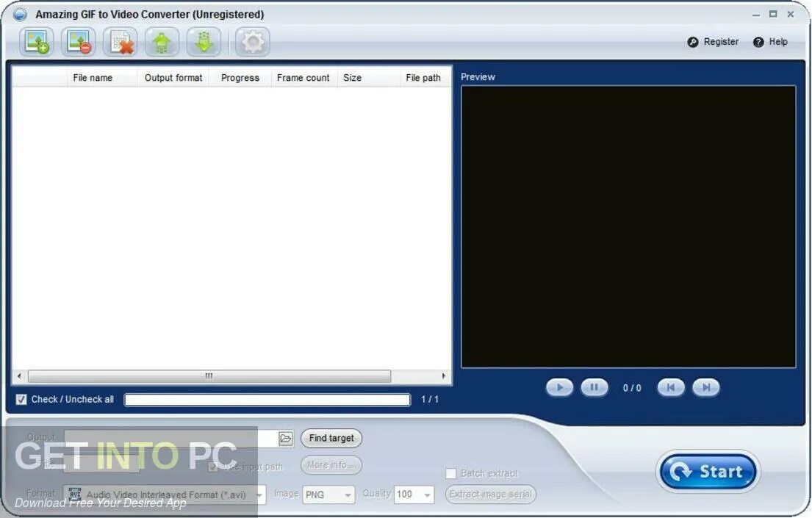Click the horizontal scrollbar thumb in the file list
This screenshot has height=518, width=812.
(209, 376)
